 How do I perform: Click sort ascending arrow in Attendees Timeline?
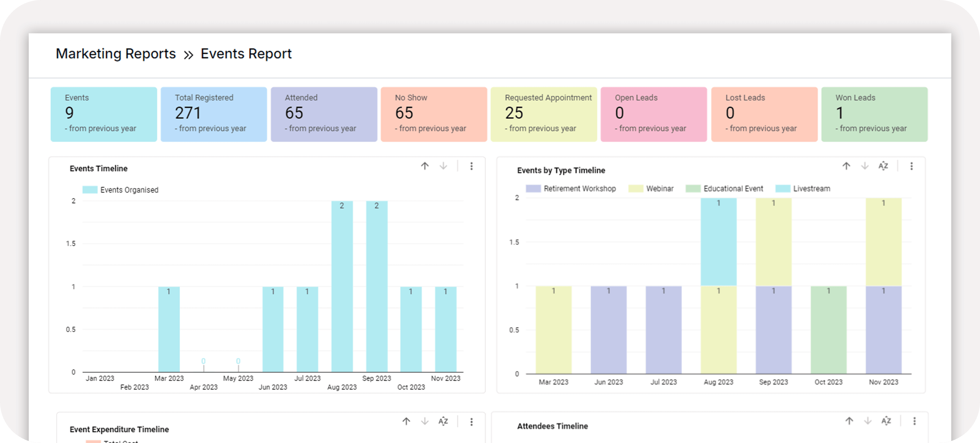click(849, 421)
